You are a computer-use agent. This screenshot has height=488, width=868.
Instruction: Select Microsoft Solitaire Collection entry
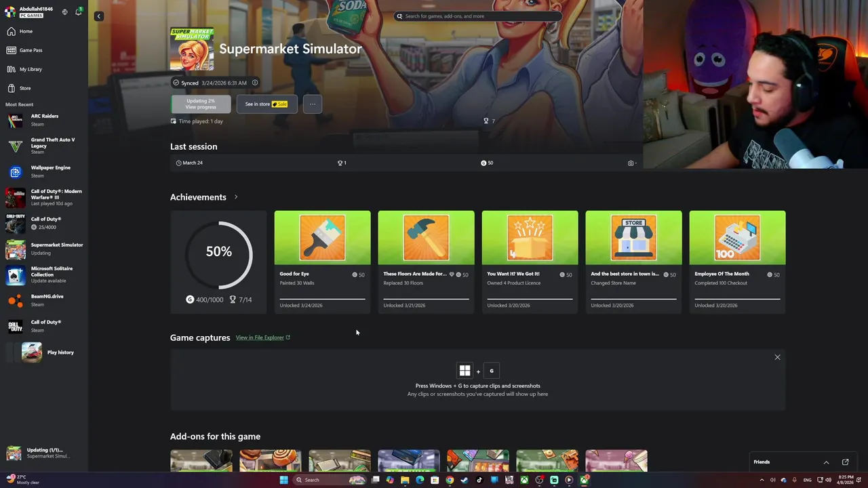[44, 274]
